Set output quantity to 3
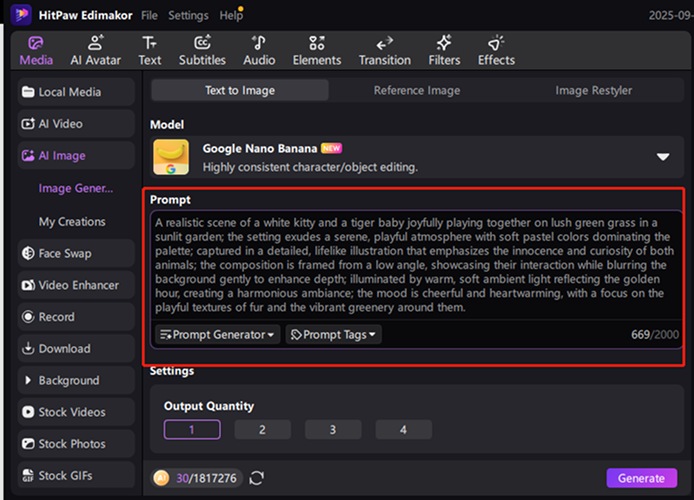The width and height of the screenshot is (694, 500). point(333,430)
